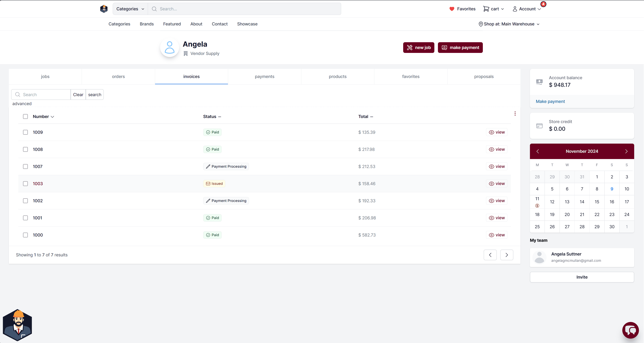View invoice 1000
Viewport: 644px width, 343px height.
click(497, 235)
